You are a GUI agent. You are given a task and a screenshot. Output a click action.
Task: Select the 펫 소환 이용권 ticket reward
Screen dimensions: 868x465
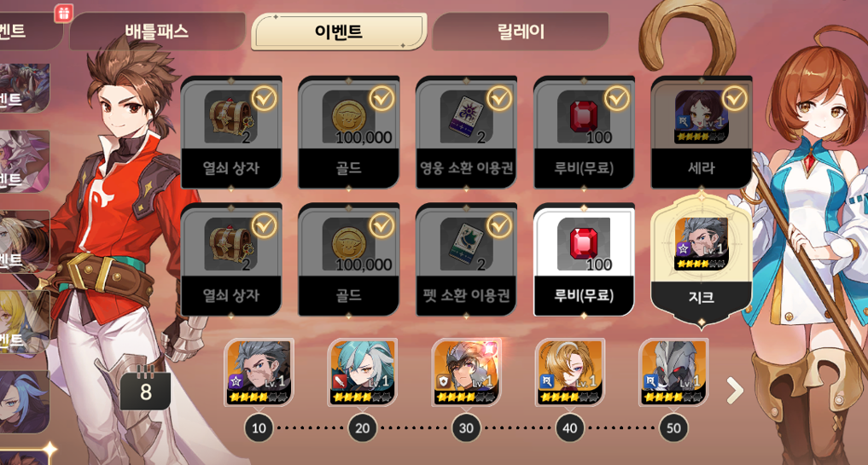466,261
